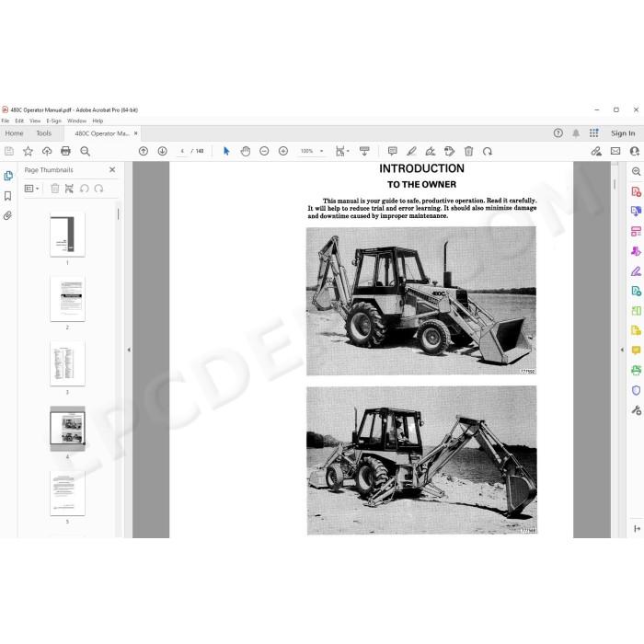
Task: Show Page Thumbnails panel icon
Action: tap(8, 176)
